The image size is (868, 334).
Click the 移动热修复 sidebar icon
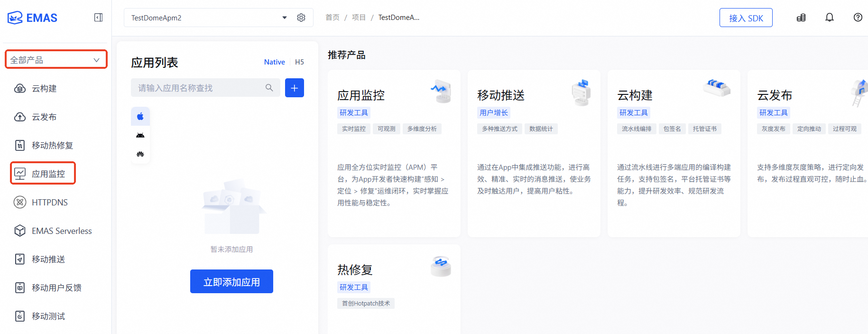20,145
